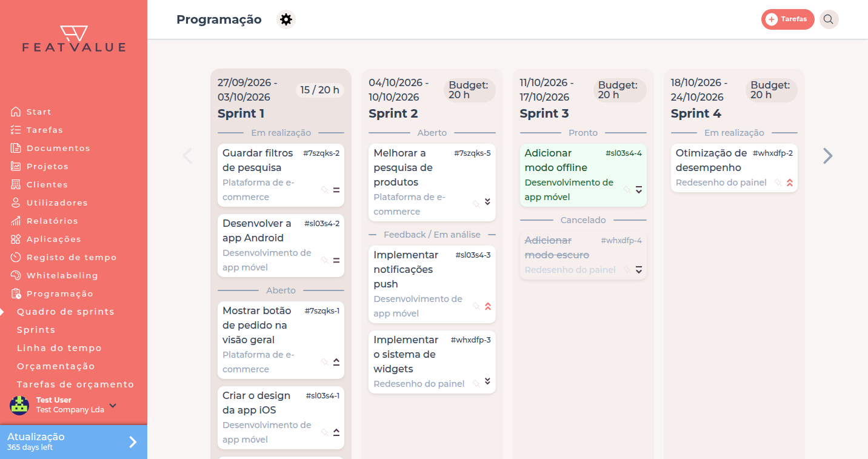Click priority icon on Adicionar modo escuro card
868x459 pixels.
click(x=638, y=270)
